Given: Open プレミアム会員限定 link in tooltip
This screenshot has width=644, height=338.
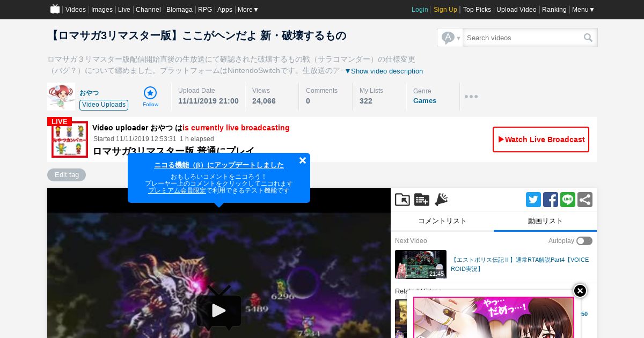Looking at the screenshot, I should (177, 190).
